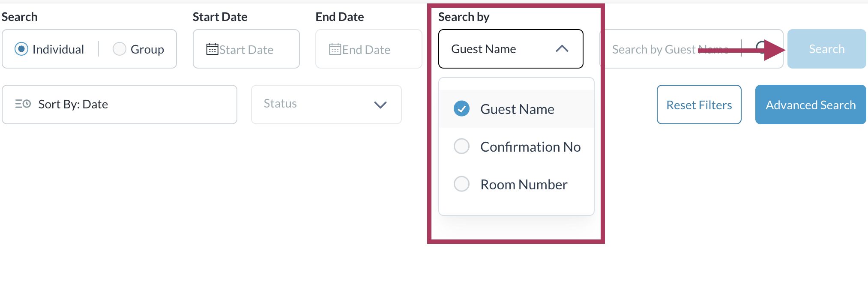Screen dimensions: 868x299
Task: Pick the Confirmation No menu entry
Action: pos(530,147)
